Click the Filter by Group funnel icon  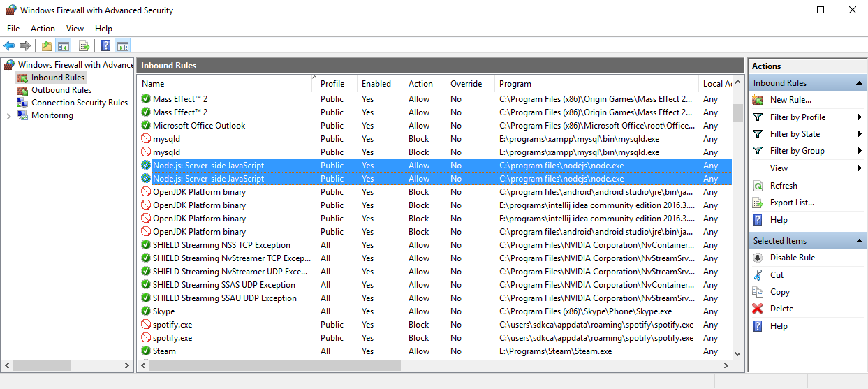[758, 151]
